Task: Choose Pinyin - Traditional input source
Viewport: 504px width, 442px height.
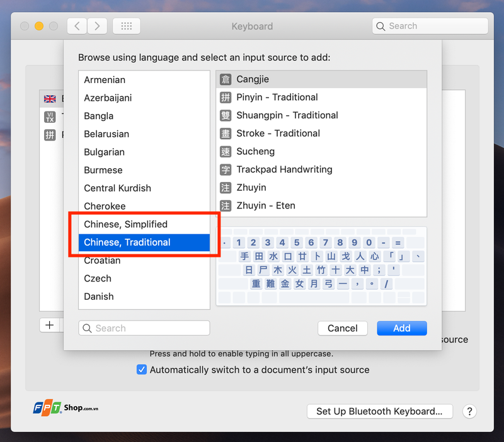Action: (321, 97)
